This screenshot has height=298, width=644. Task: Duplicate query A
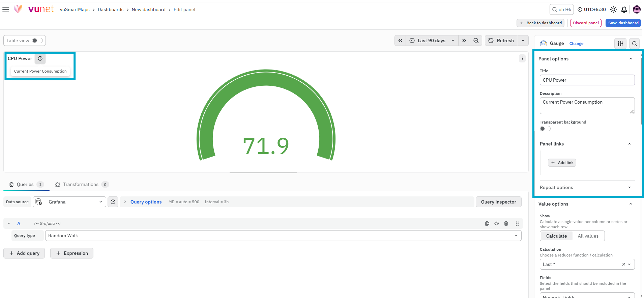[x=487, y=223]
